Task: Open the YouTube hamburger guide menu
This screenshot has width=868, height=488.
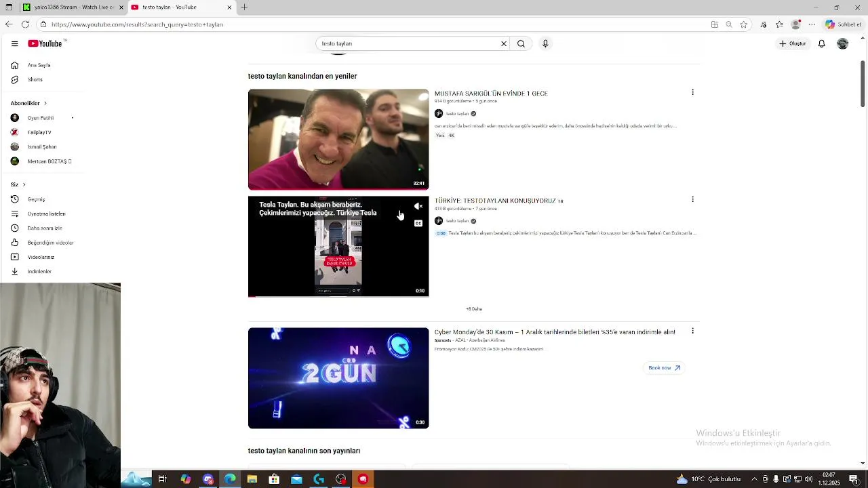Action: 14,43
